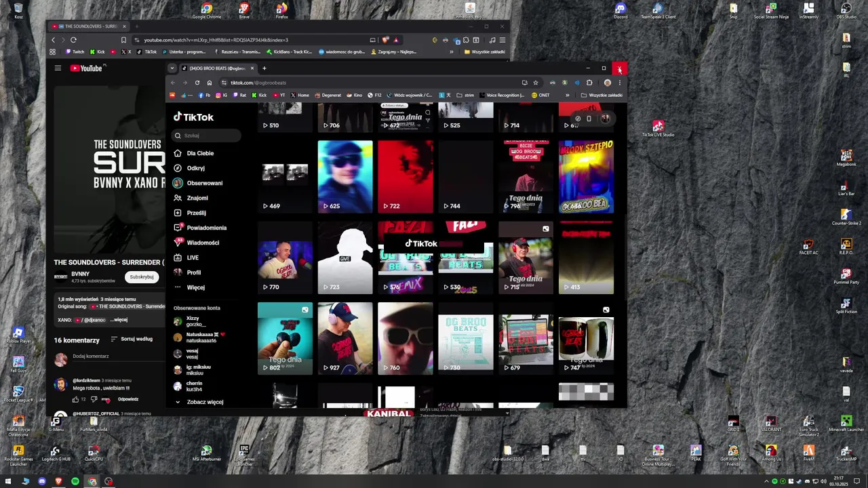
Task: Open TikTok video with 770 views
Action: 285,258
